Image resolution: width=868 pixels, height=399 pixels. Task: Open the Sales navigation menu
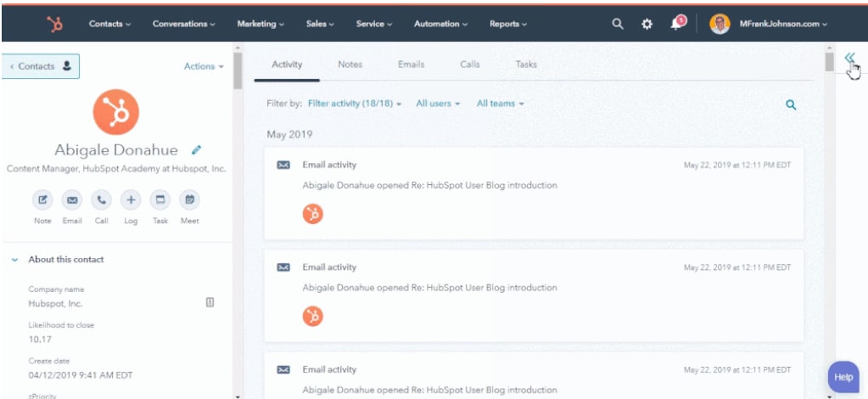321,24
